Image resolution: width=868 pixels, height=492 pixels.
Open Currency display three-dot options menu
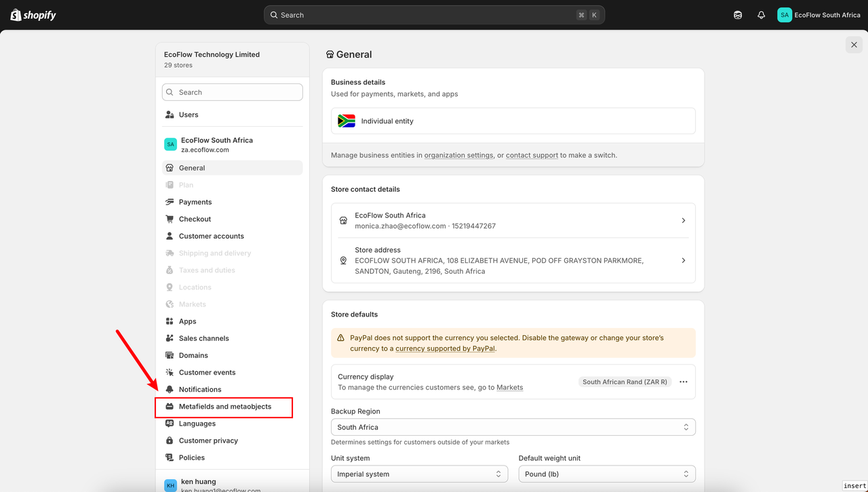tap(684, 382)
